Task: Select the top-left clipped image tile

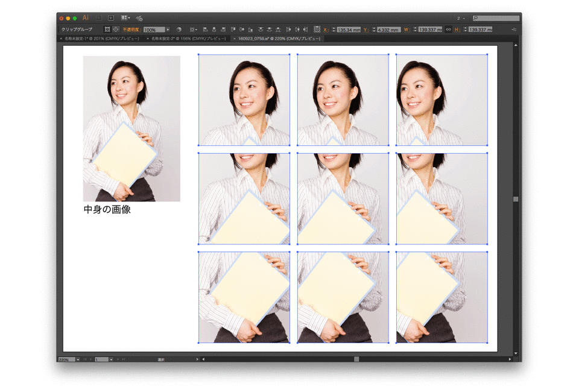Action: pos(244,100)
